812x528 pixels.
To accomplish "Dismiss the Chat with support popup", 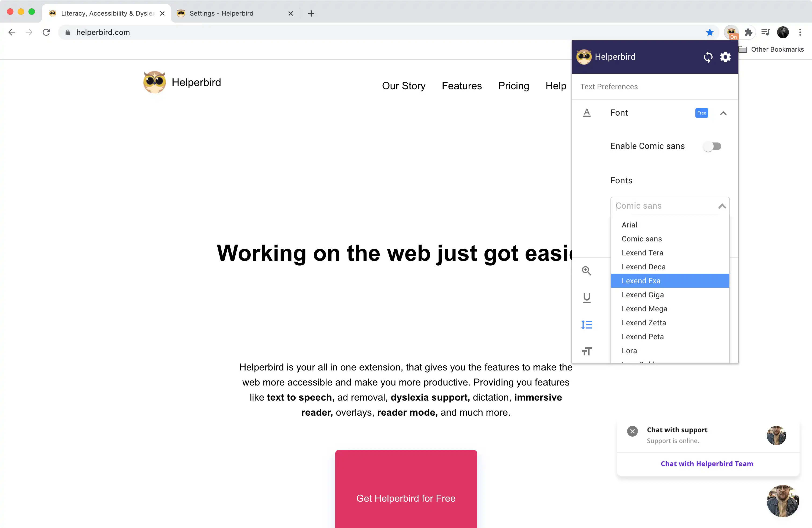I will tap(632, 431).
